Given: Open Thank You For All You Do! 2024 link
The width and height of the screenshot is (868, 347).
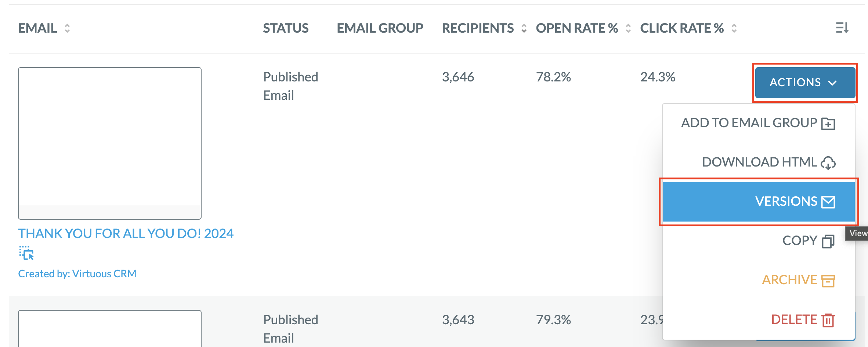Looking at the screenshot, I should coord(126,234).
